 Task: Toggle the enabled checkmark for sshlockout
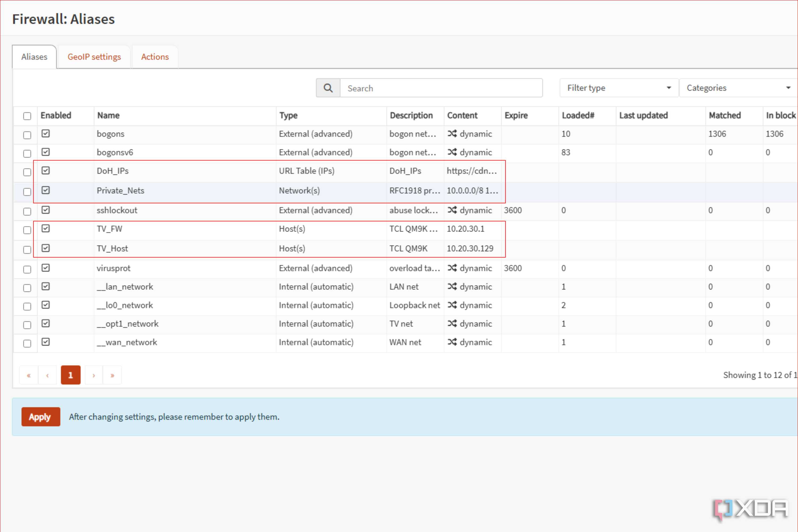tap(46, 210)
